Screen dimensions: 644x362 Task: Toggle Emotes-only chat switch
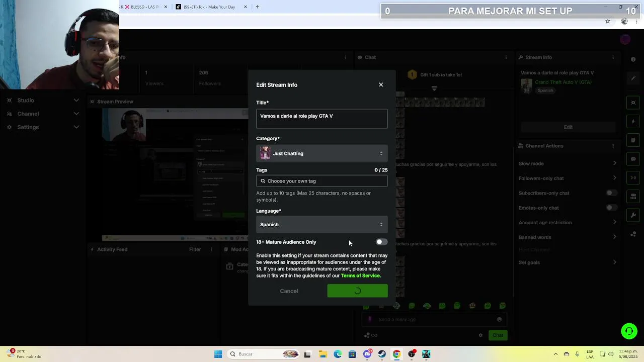(x=611, y=208)
